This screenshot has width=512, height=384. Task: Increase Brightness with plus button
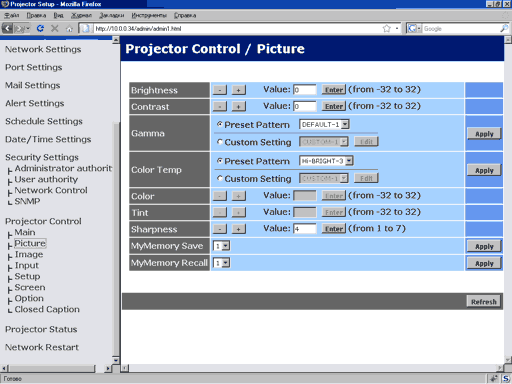click(239, 90)
